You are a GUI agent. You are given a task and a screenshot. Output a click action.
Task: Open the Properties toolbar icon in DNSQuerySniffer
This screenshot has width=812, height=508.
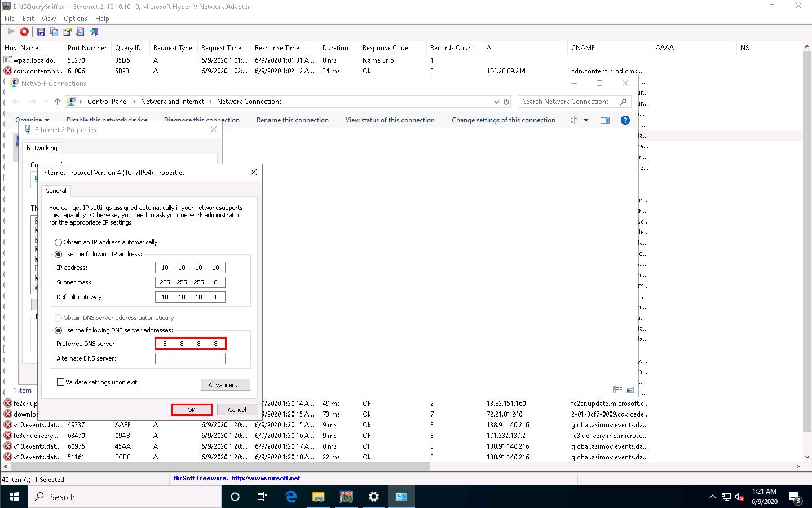click(68, 32)
